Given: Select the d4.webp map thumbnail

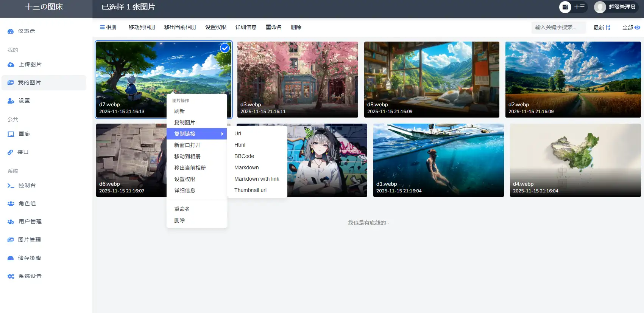Looking at the screenshot, I should click(x=575, y=160).
